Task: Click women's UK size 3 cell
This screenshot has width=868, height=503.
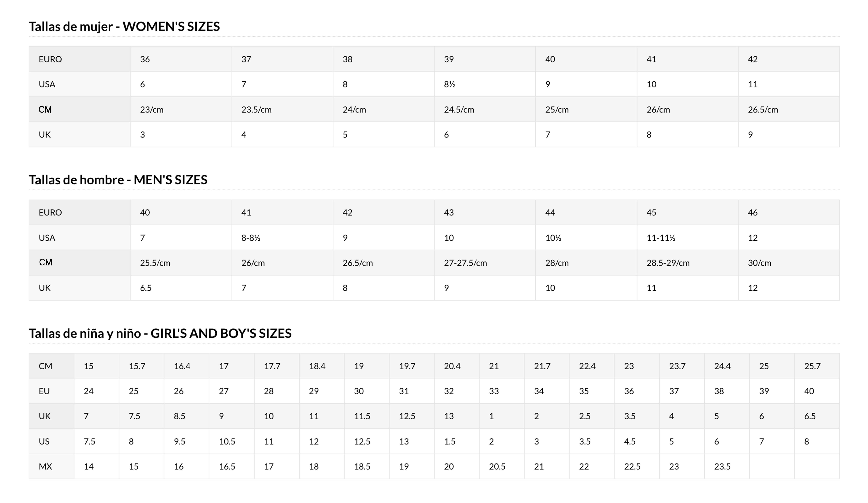Action: coord(181,135)
